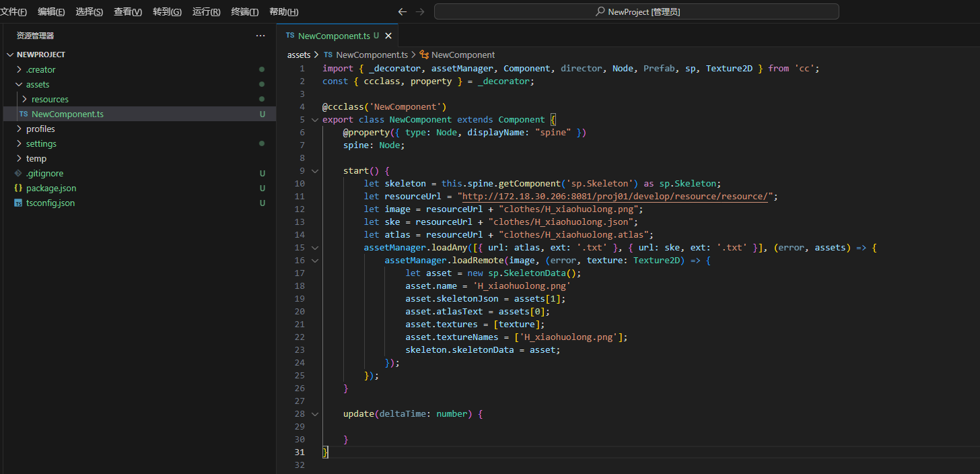
Task: Click the resource URL link in code
Action: click(x=615, y=197)
